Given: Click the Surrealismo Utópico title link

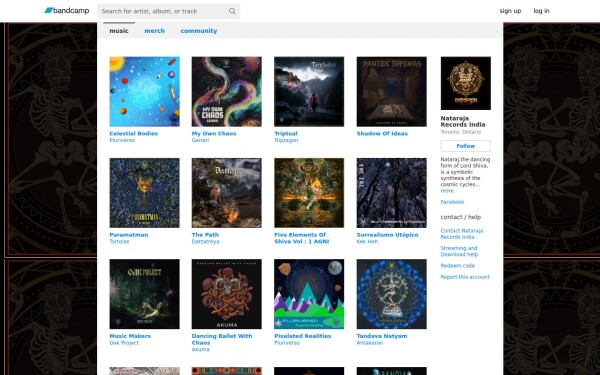Looking at the screenshot, I should tap(387, 235).
